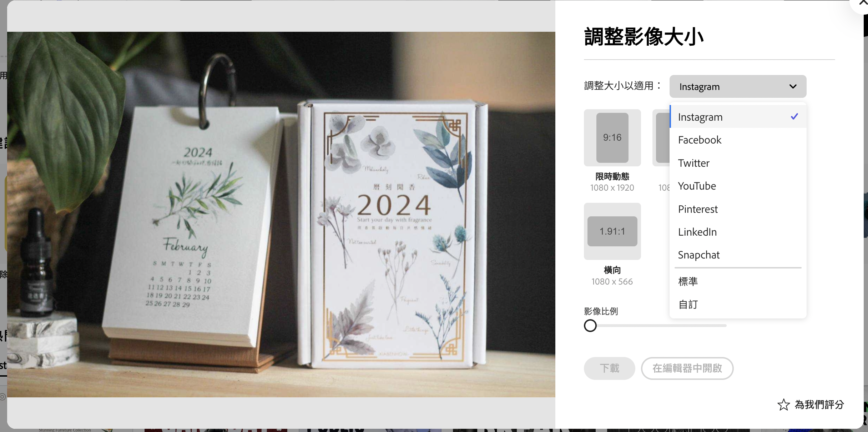The width and height of the screenshot is (868, 432).
Task: Click the 下載 download button
Action: point(609,368)
